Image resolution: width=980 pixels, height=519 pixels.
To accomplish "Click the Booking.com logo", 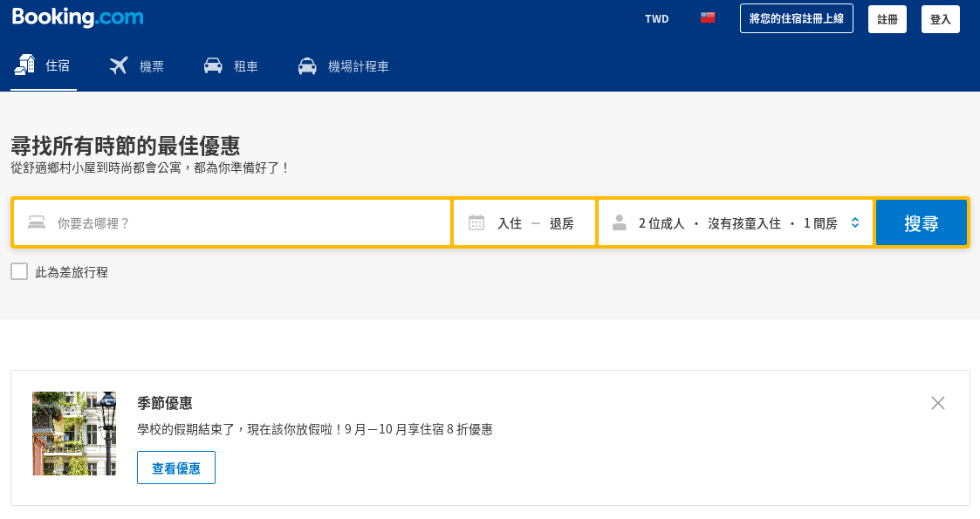I will click(76, 17).
